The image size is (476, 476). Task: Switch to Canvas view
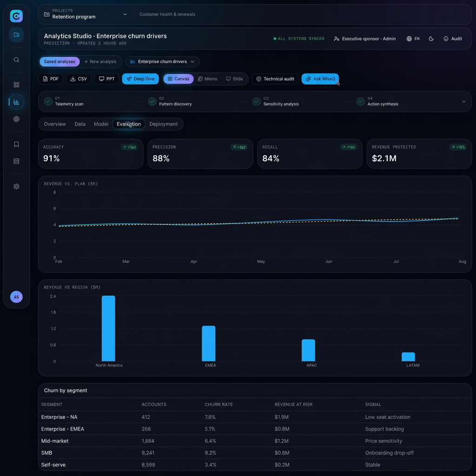point(178,79)
